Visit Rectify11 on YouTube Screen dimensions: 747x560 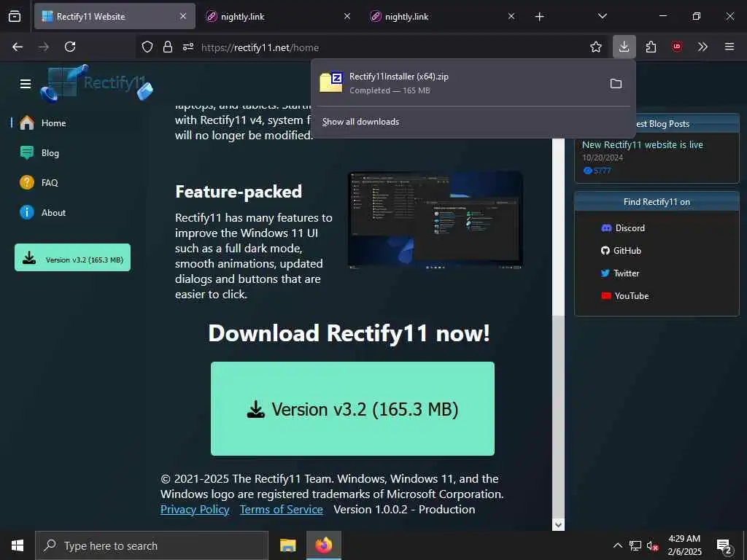coord(624,296)
